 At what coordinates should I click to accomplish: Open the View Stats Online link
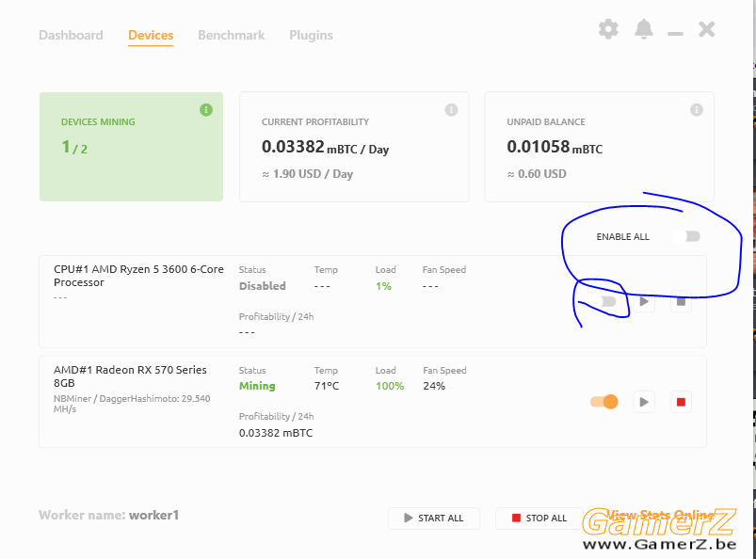661,515
